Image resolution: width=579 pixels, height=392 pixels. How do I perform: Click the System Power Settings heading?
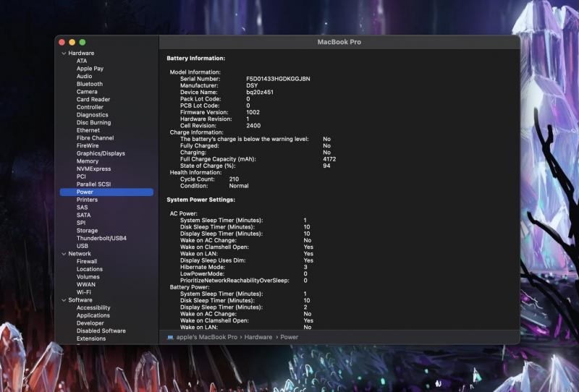point(201,200)
